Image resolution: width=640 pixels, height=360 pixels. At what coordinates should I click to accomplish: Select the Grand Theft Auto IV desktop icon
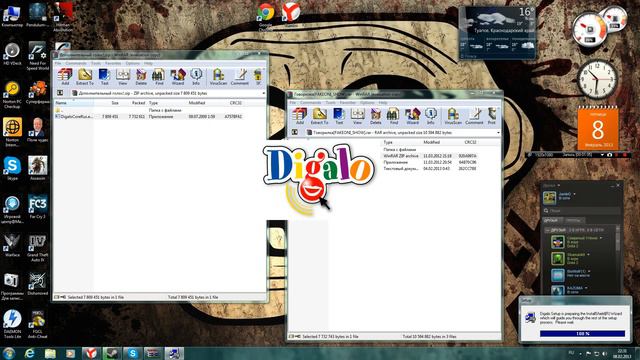[38, 248]
